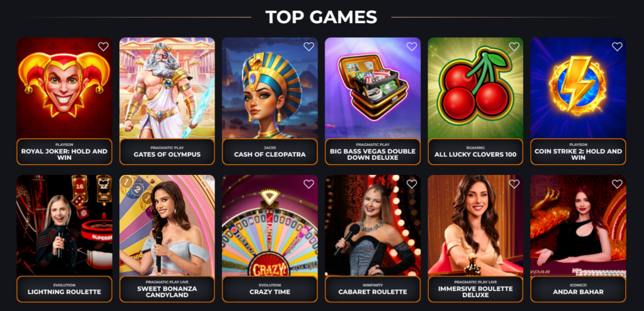The width and height of the screenshot is (644, 311).
Task: Heart the Coin Strike 2 game card
Action: tap(617, 47)
